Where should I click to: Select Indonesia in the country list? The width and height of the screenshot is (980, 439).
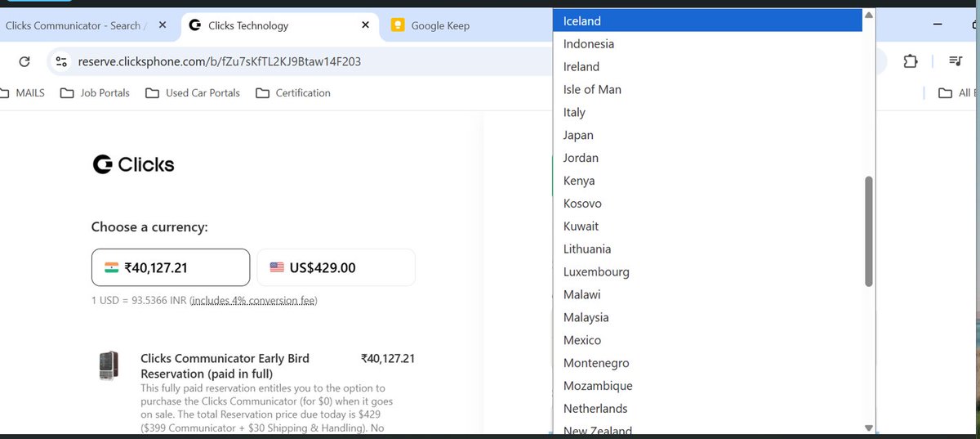707,44
